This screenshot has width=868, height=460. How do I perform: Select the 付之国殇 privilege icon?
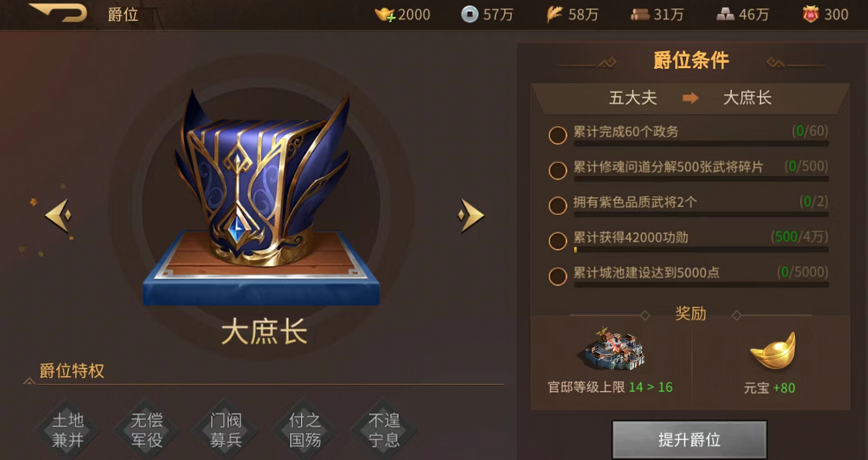305,429
